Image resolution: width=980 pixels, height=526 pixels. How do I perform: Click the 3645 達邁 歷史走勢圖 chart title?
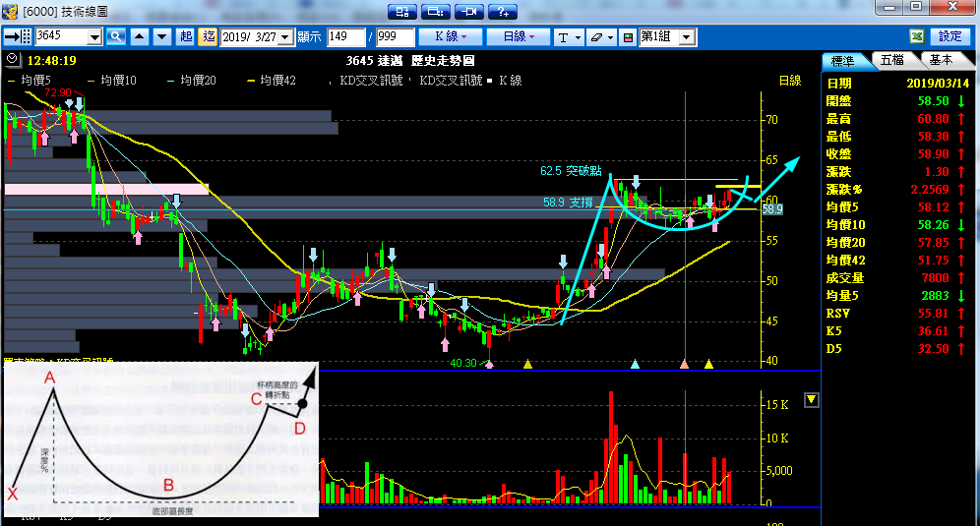410,61
